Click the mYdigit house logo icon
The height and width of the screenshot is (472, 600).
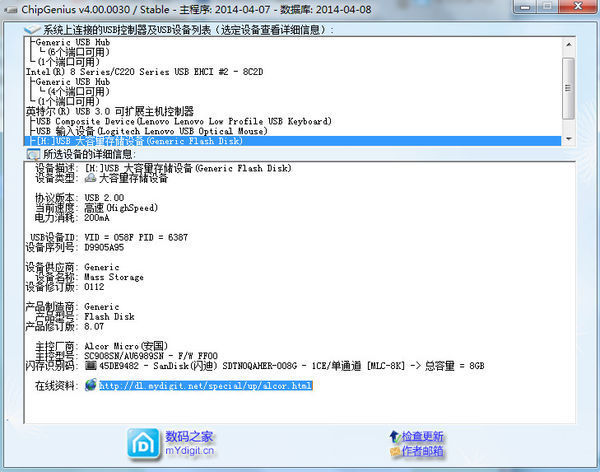[x=143, y=444]
